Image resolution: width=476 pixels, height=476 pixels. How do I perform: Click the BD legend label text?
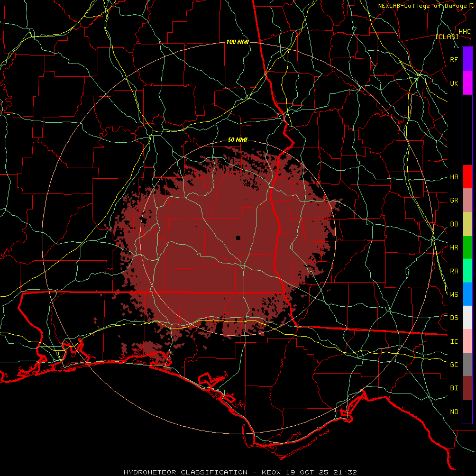(x=454, y=224)
